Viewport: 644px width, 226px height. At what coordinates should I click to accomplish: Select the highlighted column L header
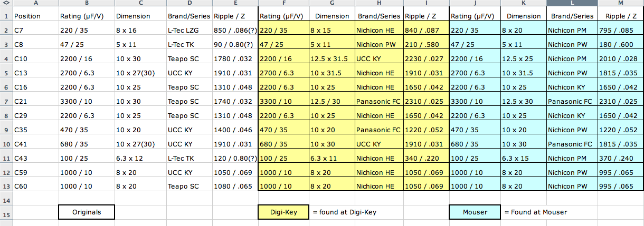click(x=572, y=3)
